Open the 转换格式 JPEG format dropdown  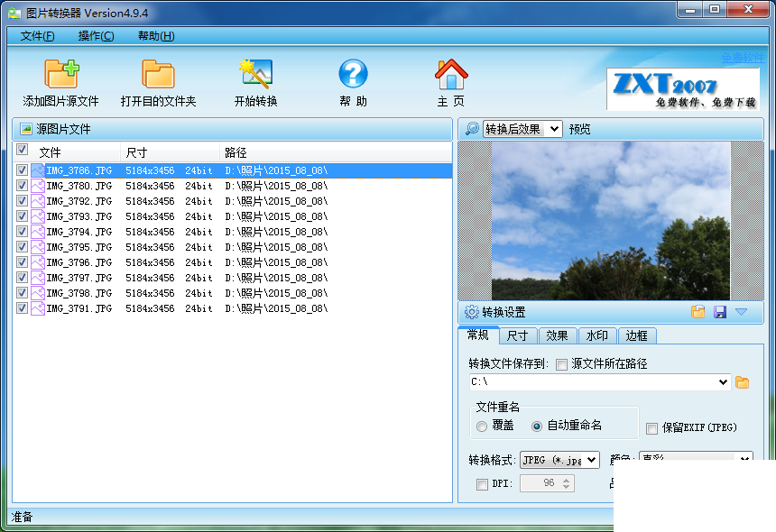pos(559,460)
